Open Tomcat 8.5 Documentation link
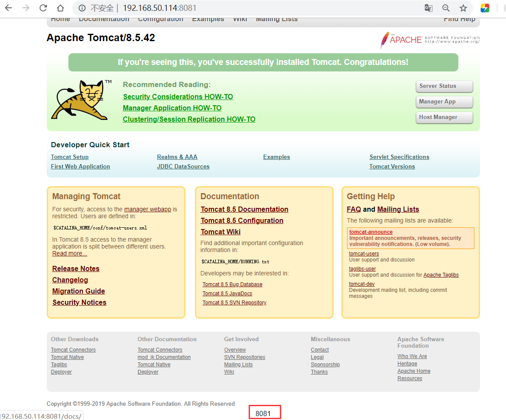 [x=244, y=209]
